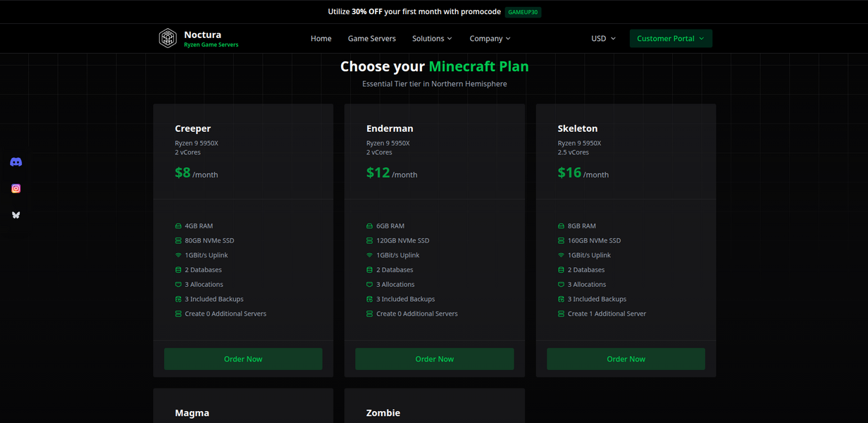868x423 pixels.
Task: Open the Game Servers page
Action: point(372,39)
